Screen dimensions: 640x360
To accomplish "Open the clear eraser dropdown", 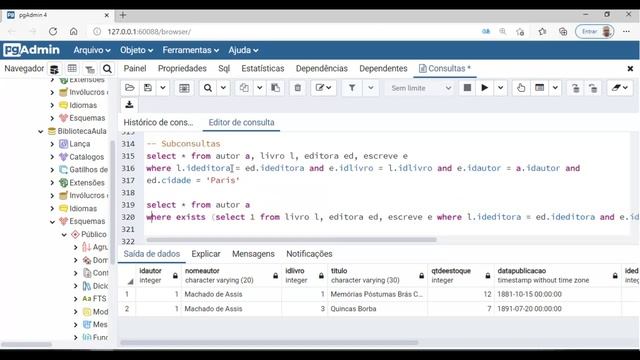I will 620,88.
